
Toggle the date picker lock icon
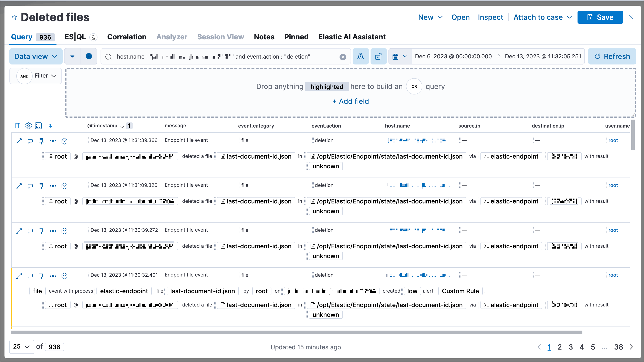378,56
